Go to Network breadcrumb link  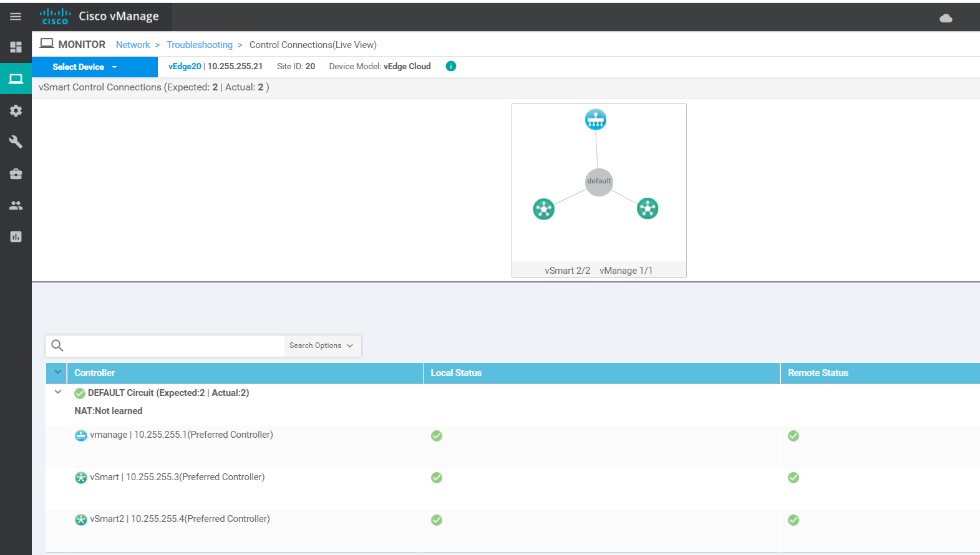tap(133, 45)
